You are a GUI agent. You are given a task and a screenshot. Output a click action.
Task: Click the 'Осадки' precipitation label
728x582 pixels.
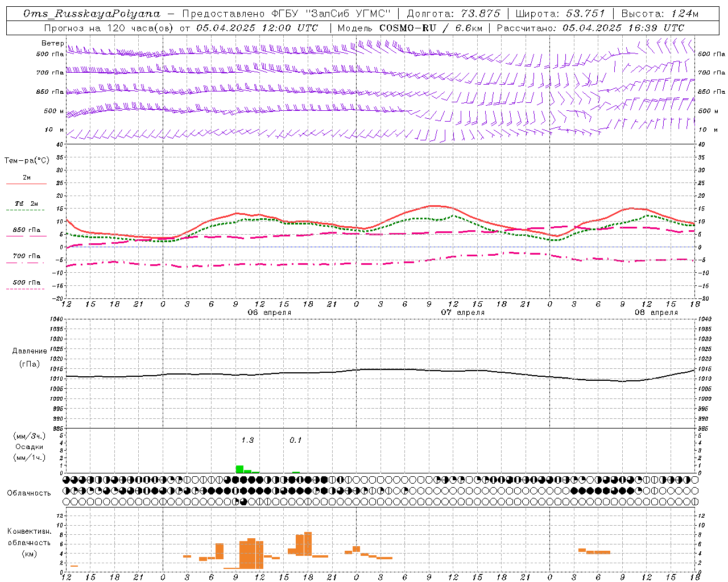pos(30,447)
